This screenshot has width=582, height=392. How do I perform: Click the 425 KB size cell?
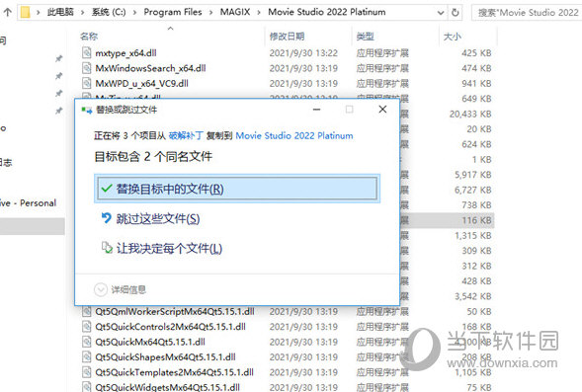[x=476, y=53]
